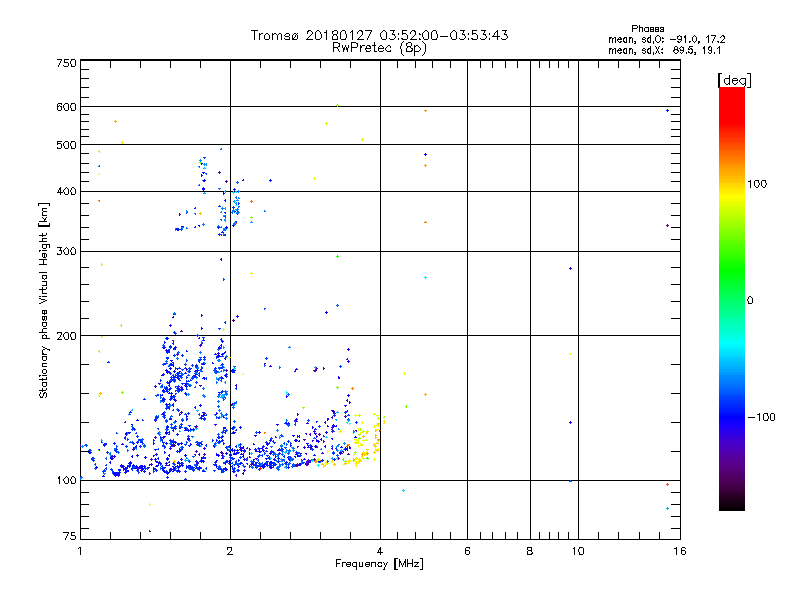Click the 'mean, sd,X: 89.5, 19.1' line
The width and height of the screenshot is (800, 600).
coord(664,51)
